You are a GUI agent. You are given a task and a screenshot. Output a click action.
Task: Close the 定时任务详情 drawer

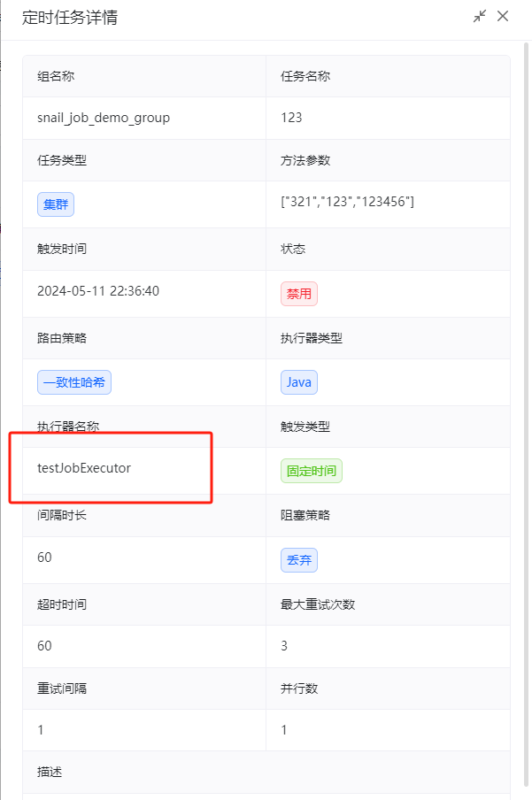(x=503, y=16)
